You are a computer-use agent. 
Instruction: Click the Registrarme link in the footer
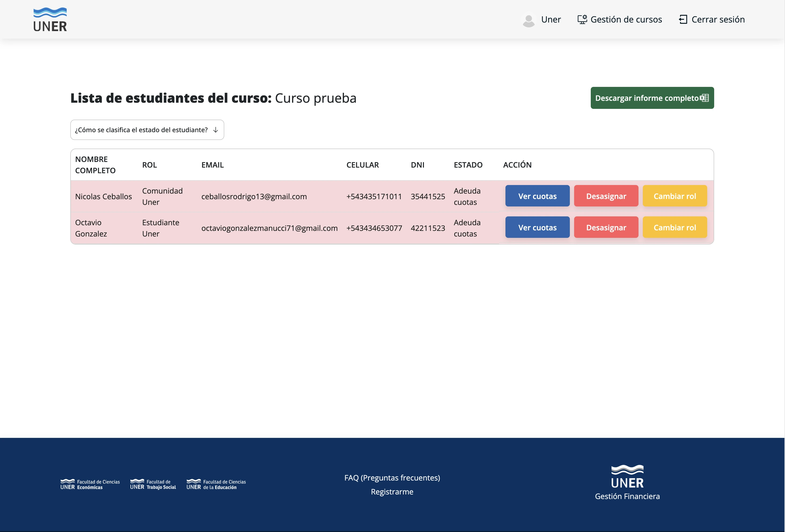[392, 492]
